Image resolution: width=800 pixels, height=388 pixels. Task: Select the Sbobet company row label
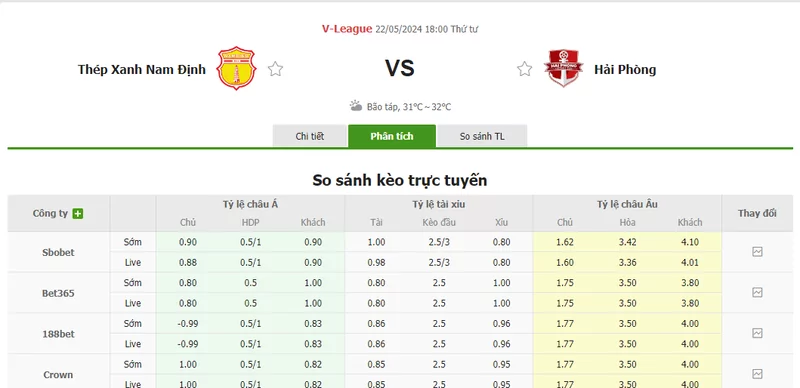58,252
